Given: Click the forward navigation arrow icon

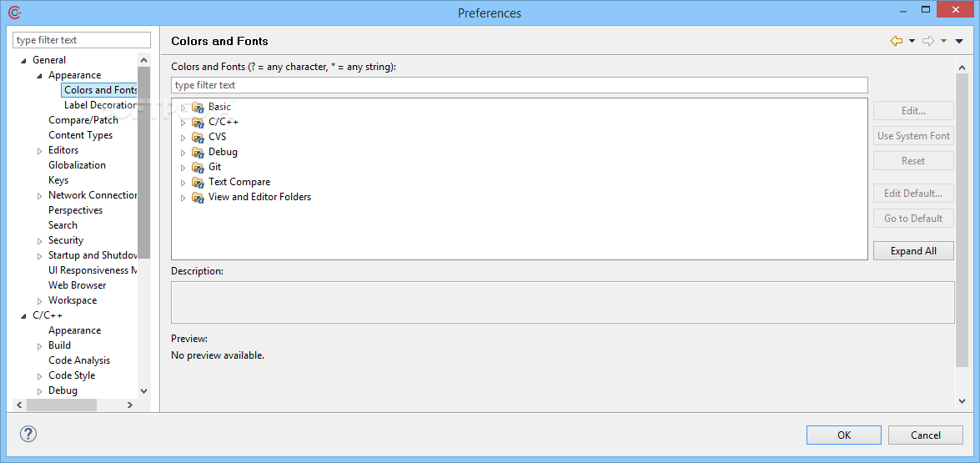Looking at the screenshot, I should [x=928, y=41].
